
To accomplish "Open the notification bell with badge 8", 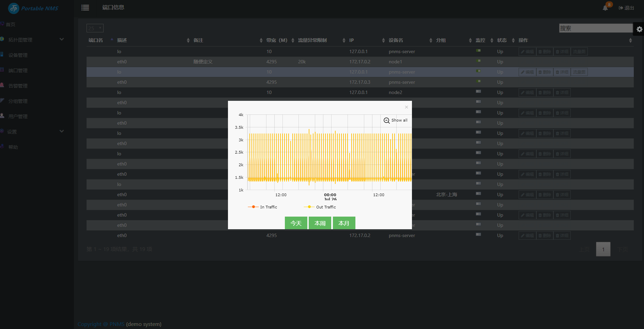I will tap(606, 7).
